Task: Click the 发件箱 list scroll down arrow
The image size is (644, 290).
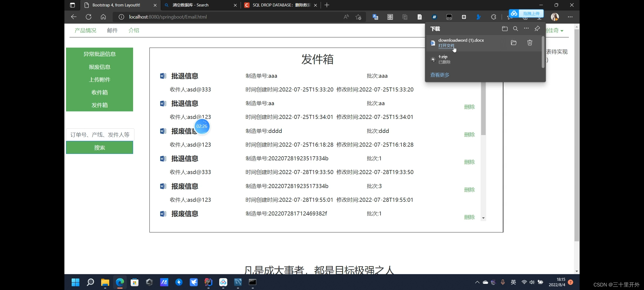Action: click(483, 218)
